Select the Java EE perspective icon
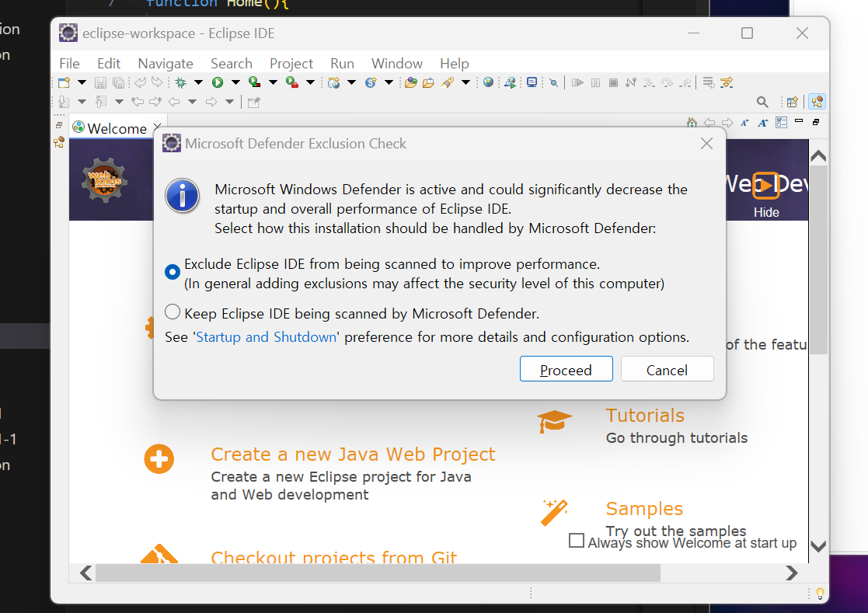 click(x=817, y=102)
